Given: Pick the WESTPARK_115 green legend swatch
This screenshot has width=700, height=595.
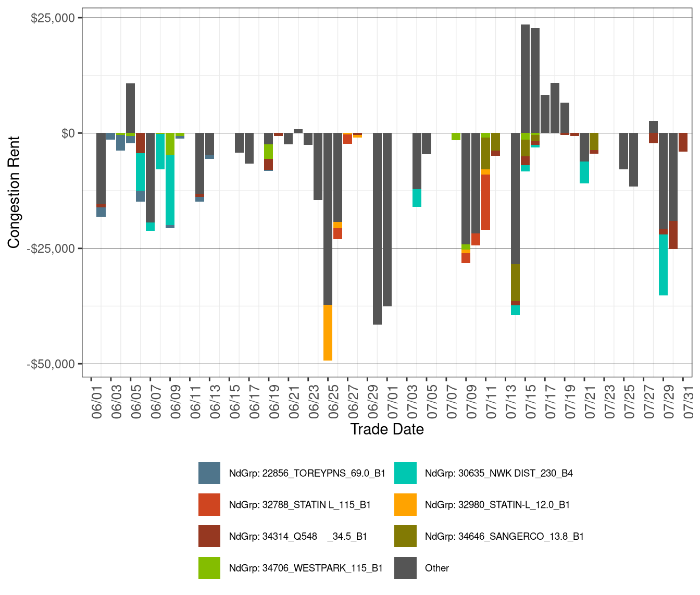Looking at the screenshot, I should [209, 568].
